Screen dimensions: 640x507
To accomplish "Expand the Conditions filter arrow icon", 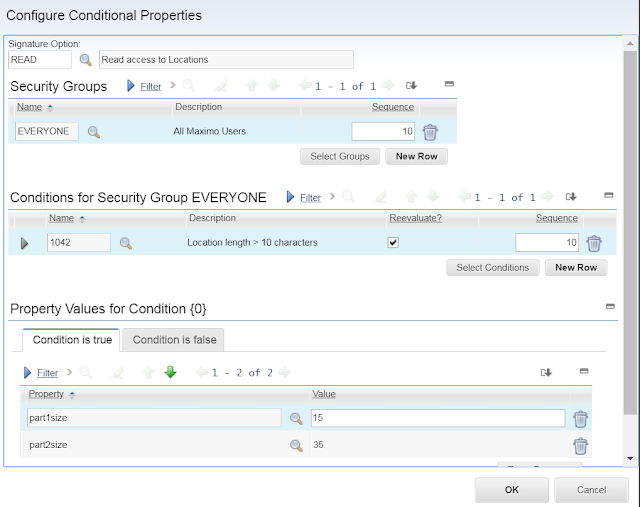I will 290,197.
